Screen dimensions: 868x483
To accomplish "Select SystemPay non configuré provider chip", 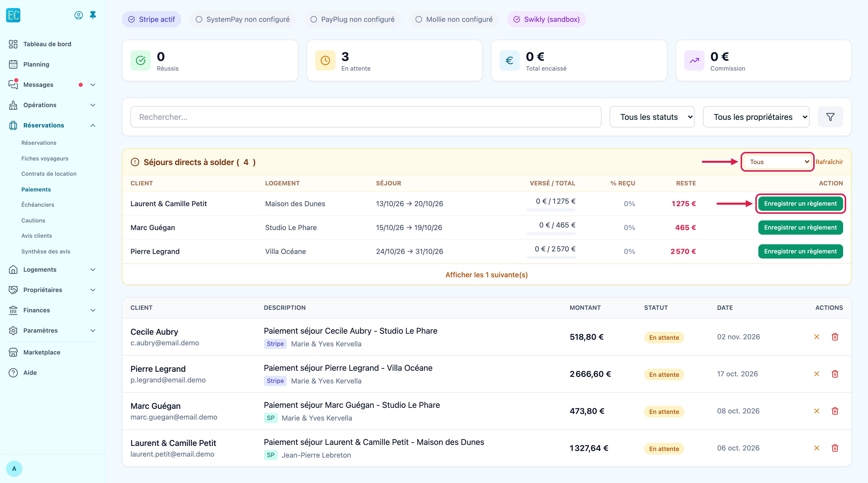I will coord(243,19).
